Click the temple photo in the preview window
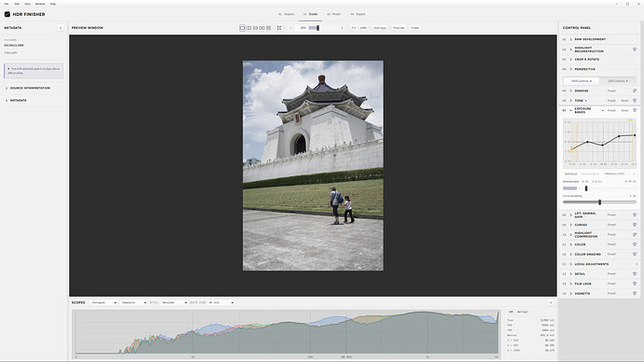 point(313,166)
